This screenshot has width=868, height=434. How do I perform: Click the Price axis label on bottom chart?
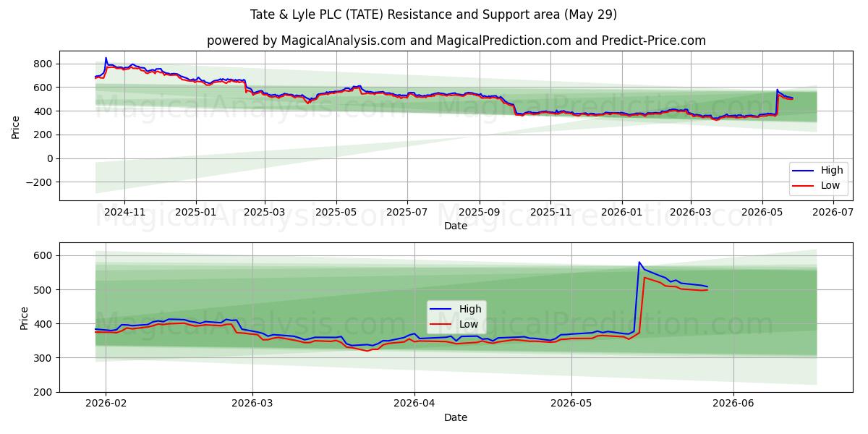tap(25, 318)
